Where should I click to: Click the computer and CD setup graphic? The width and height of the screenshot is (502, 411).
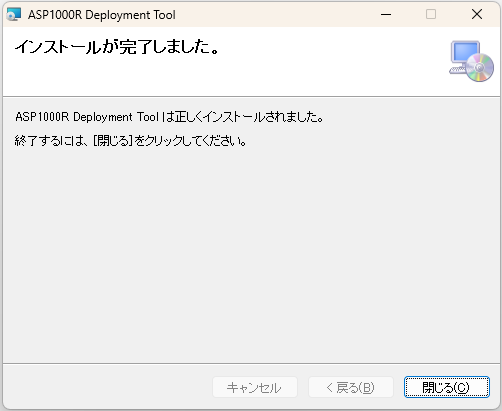[x=471, y=61]
